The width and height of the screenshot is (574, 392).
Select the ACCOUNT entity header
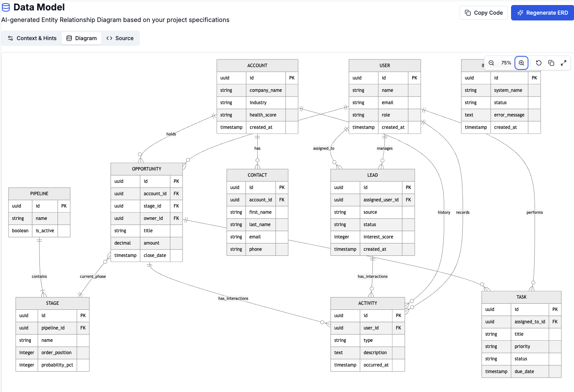257,66
